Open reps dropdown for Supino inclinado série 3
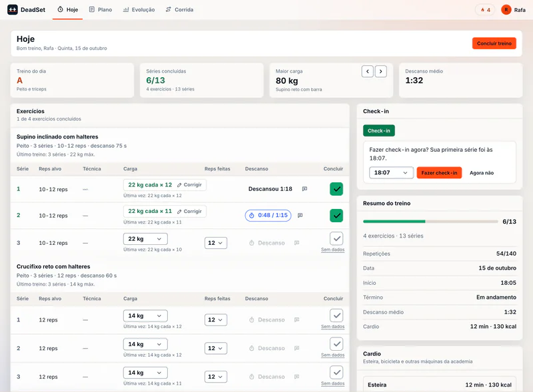This screenshot has width=533, height=392. coord(216,243)
